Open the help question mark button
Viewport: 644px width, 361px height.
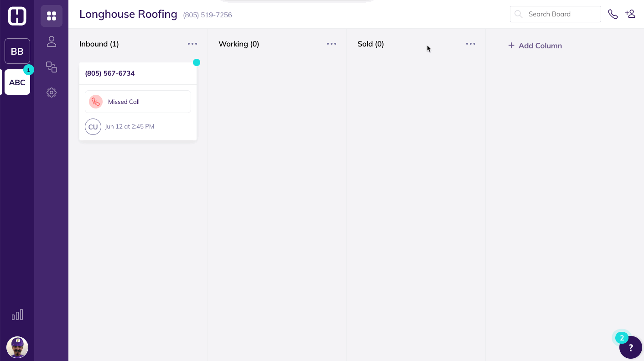[631, 347]
